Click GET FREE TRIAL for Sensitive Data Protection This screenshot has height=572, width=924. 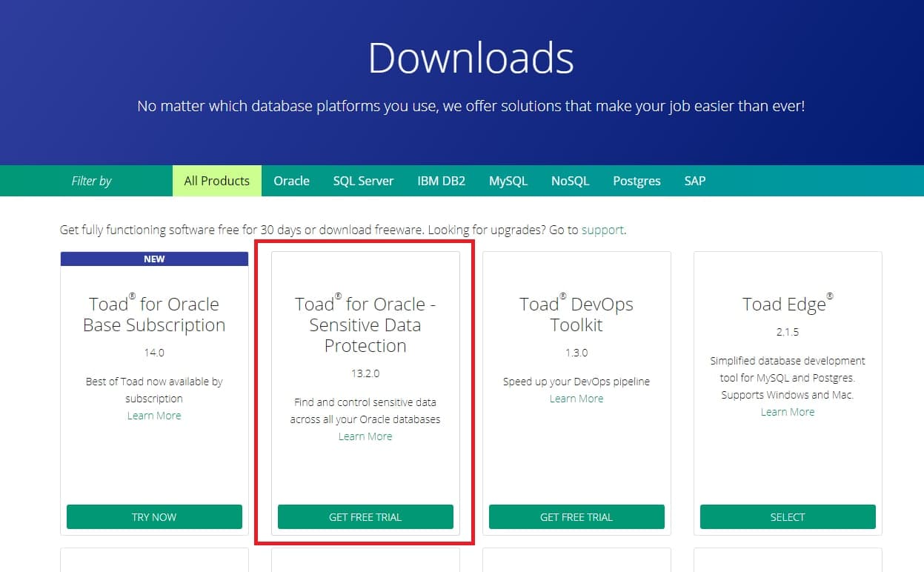[365, 517]
